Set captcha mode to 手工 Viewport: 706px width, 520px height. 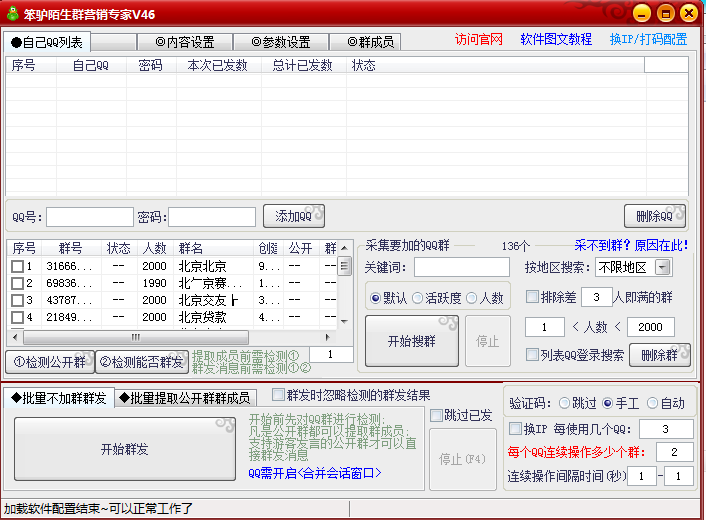[607, 403]
